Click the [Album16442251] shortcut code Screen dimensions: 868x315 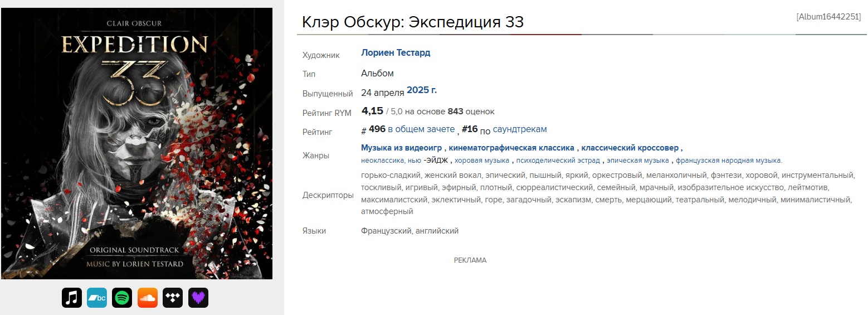828,17
